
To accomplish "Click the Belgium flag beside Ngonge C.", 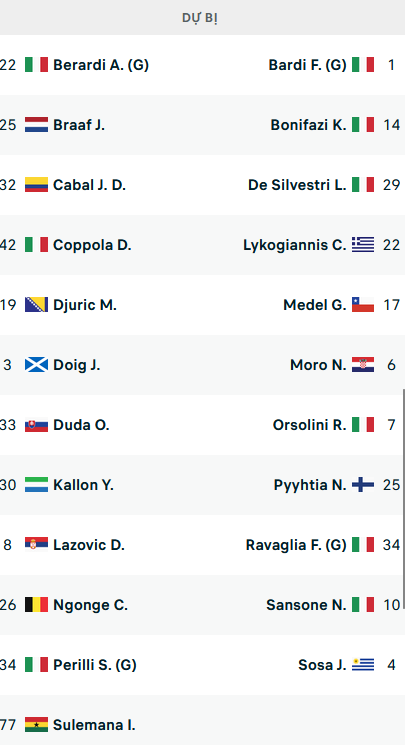I will coord(36,604).
